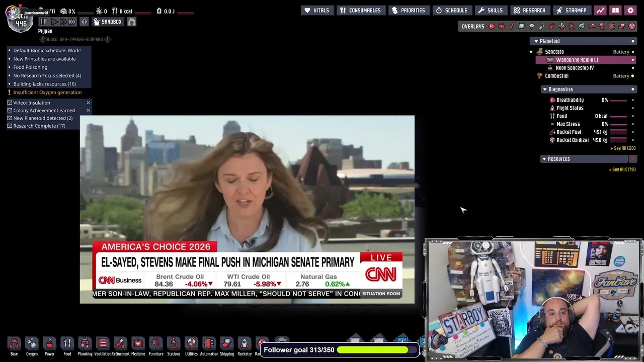The width and height of the screenshot is (644, 362).
Task: Toggle Sandbox mode
Action: point(108,22)
